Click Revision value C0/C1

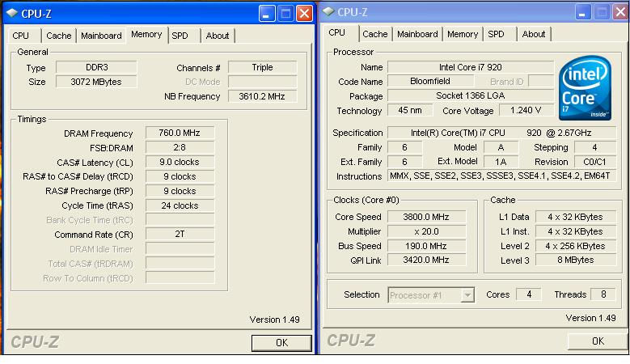pyautogui.click(x=594, y=162)
